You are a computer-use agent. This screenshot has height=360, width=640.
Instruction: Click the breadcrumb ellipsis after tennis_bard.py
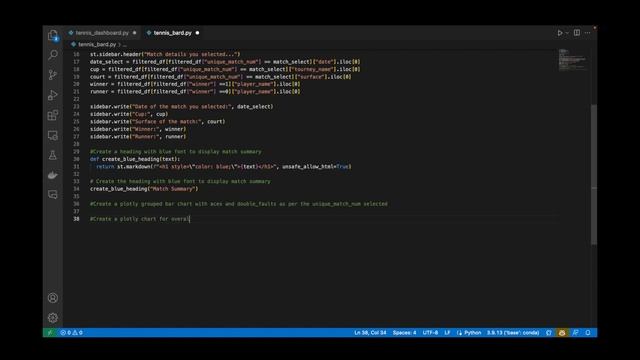[124, 44]
